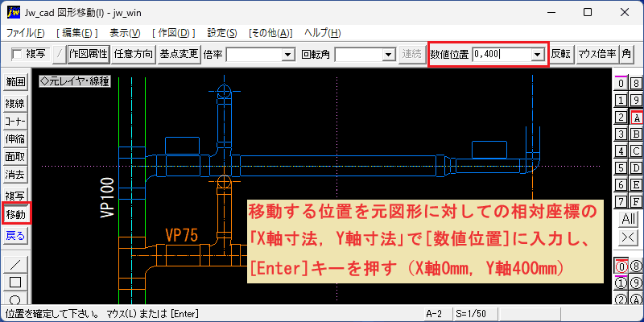Click the All layers button

click(x=629, y=219)
